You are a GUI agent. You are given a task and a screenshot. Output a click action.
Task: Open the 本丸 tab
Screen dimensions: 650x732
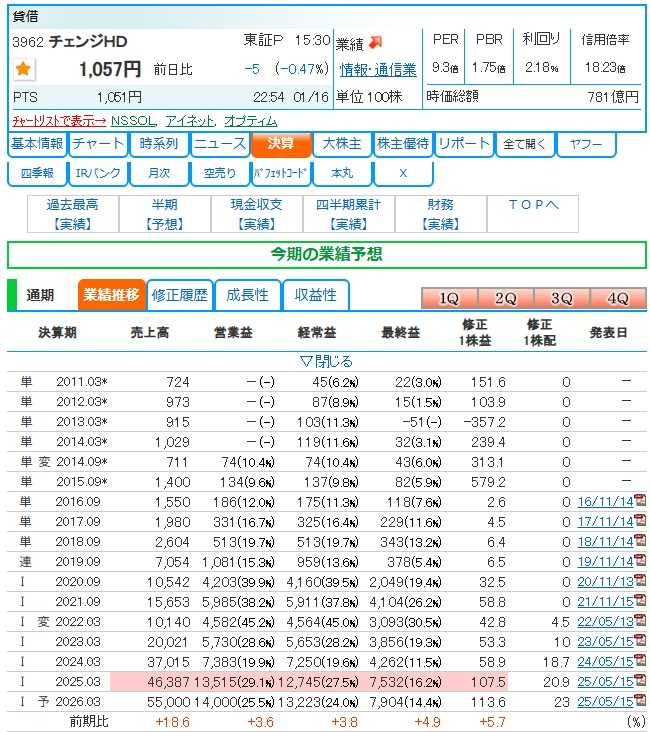pos(342,174)
